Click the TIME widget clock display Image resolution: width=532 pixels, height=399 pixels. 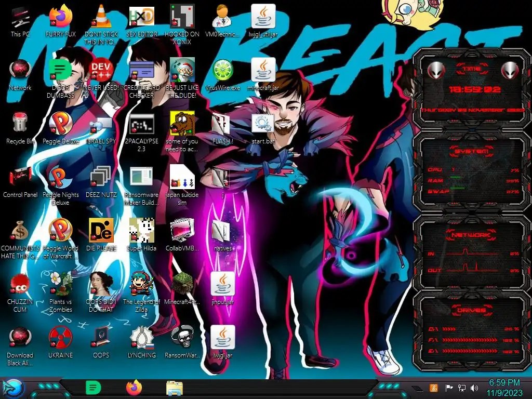(x=475, y=89)
